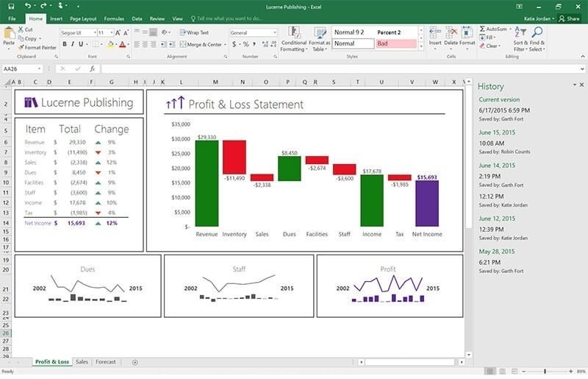Image resolution: width=588 pixels, height=379 pixels.
Task: Open Find & Select magnifier
Action: pyautogui.click(x=537, y=39)
